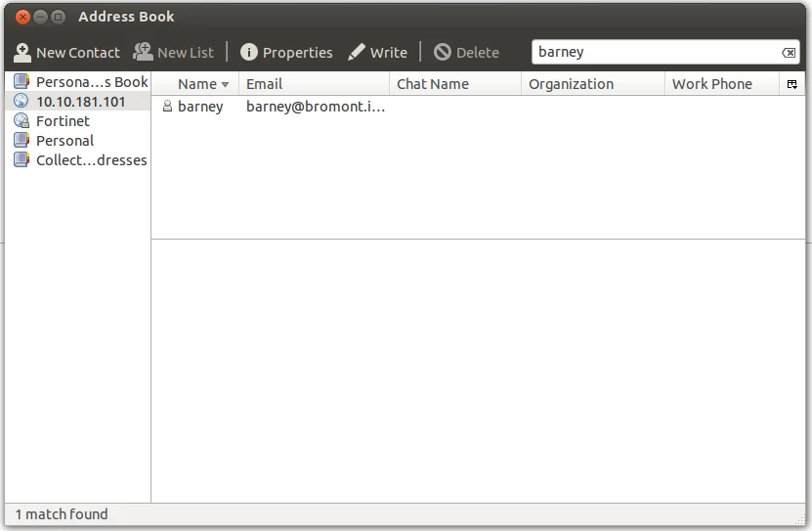Click the New Contact toolbar button
This screenshot has height=531, width=812.
(66, 53)
